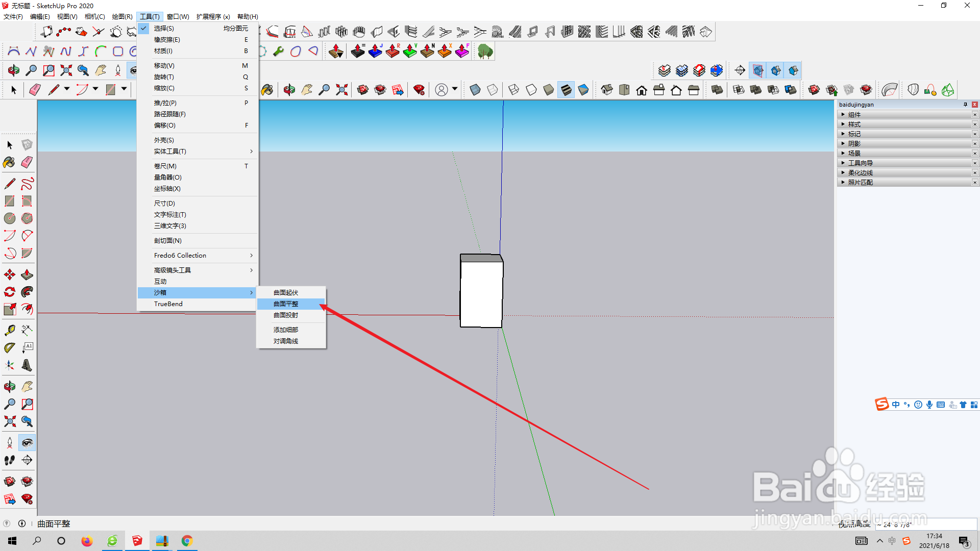Image resolution: width=980 pixels, height=551 pixels.
Task: Activate the Move tool in the left toolbar
Action: [x=9, y=274]
